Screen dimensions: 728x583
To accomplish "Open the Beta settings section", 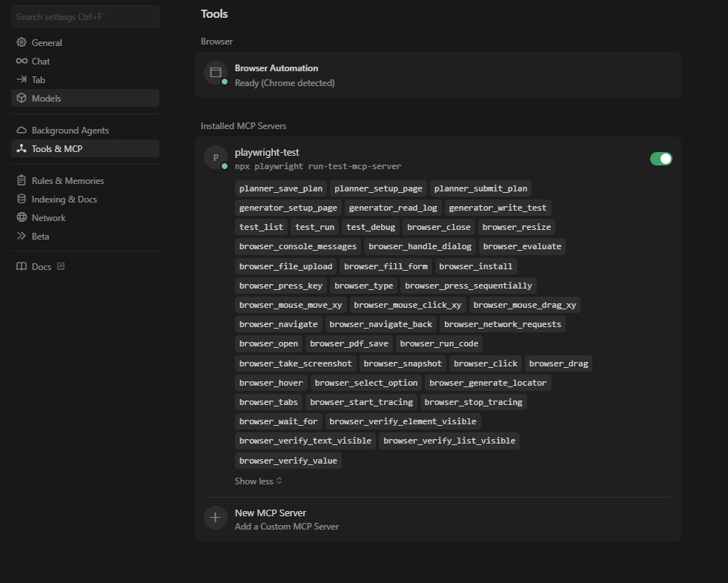I will (40, 236).
